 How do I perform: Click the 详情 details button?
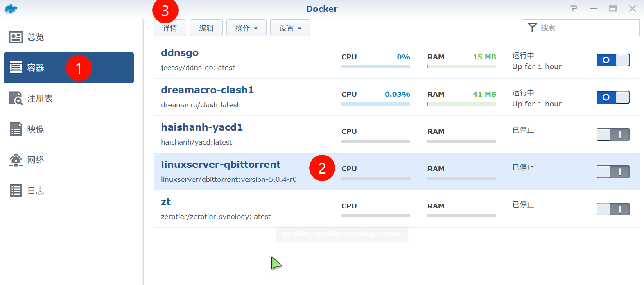170,28
